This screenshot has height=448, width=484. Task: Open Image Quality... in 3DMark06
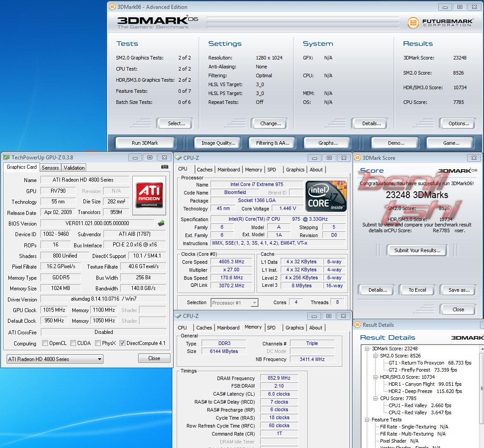[x=218, y=143]
